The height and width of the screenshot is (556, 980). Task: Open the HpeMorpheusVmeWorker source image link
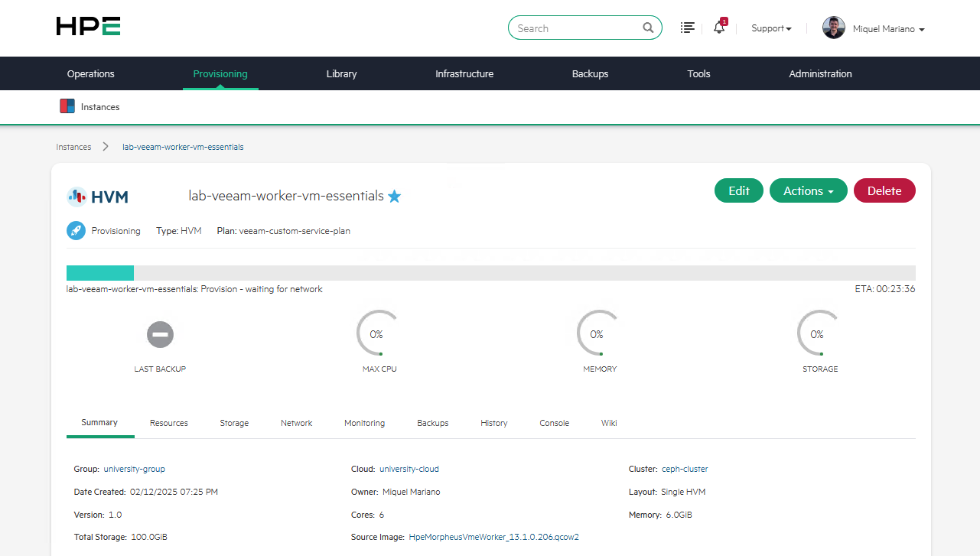[x=494, y=537]
